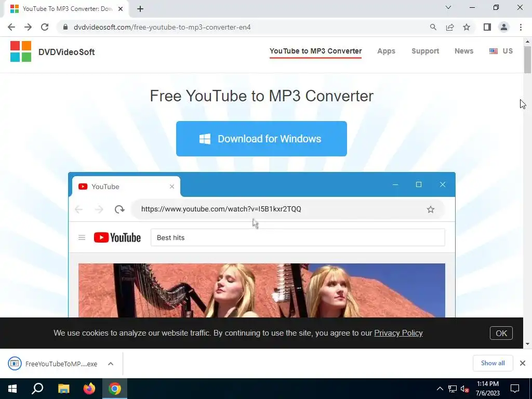
Task: Click the DVDVideoSoft brand name
Action: (66, 52)
